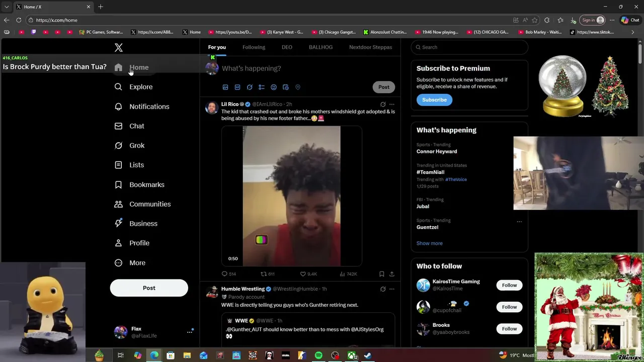Image resolution: width=644 pixels, height=362 pixels.
Task: Open Flax account profile switcher
Action: click(154, 332)
